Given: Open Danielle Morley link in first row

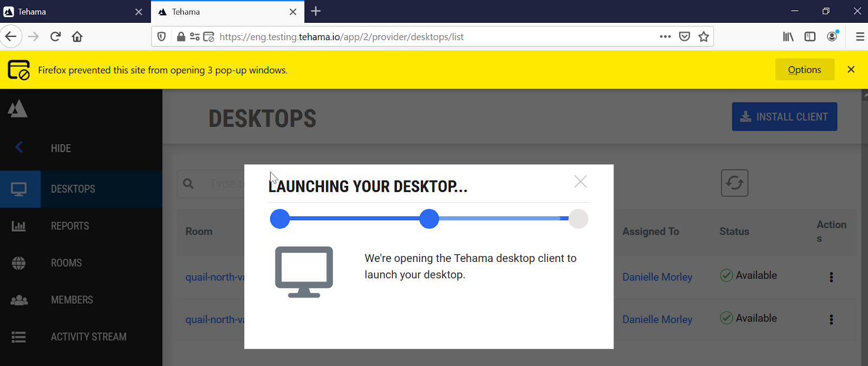Looking at the screenshot, I should (x=657, y=277).
